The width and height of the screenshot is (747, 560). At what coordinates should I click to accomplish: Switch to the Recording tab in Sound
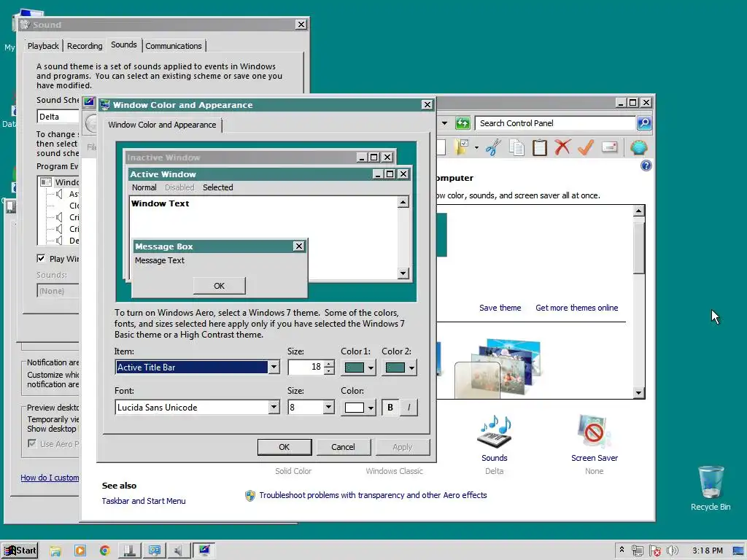pyautogui.click(x=85, y=46)
